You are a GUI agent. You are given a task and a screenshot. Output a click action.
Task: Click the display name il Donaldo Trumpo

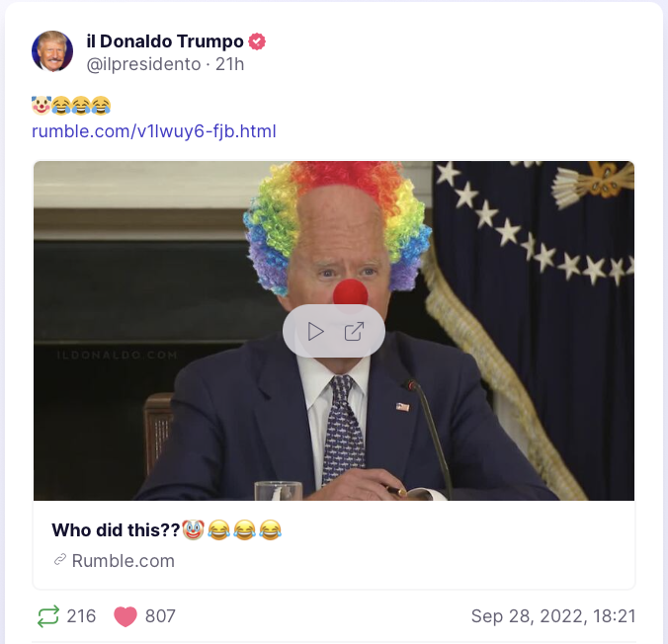[x=165, y=41]
